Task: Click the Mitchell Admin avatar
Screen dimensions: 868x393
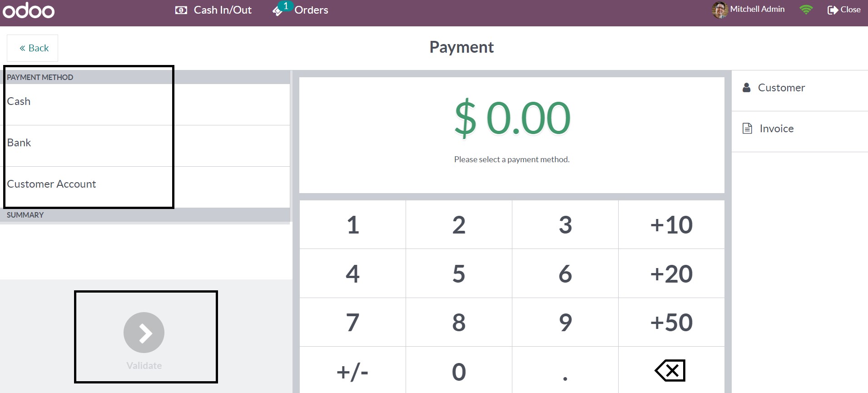Action: 719,10
